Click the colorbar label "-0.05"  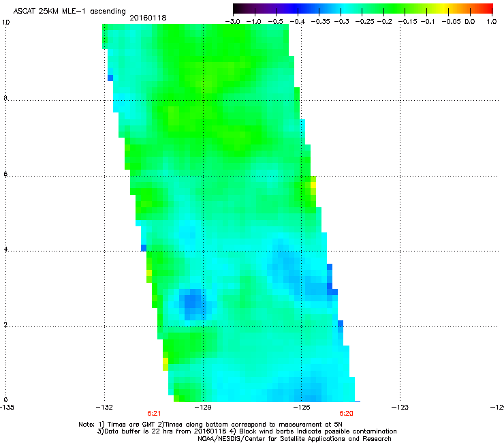[451, 22]
